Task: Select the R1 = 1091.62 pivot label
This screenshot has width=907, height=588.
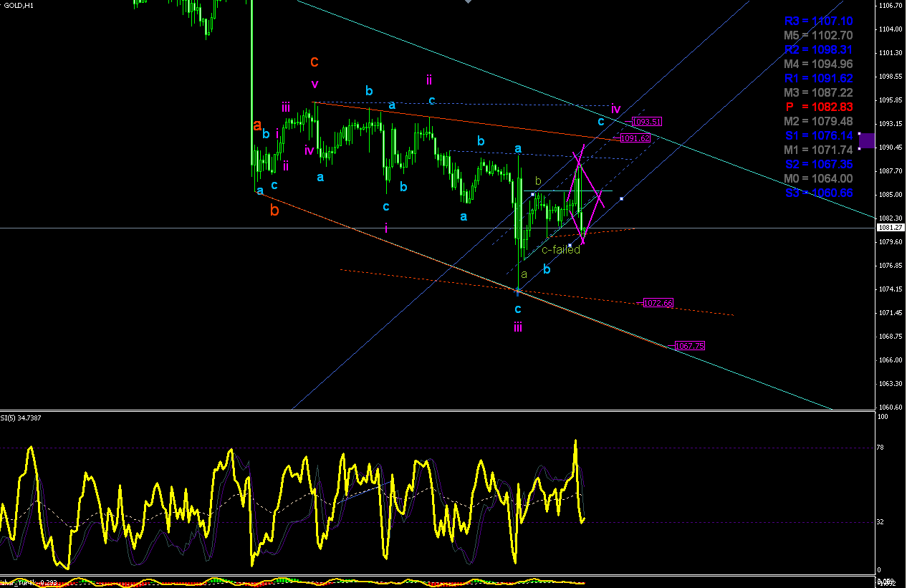Action: pos(817,78)
